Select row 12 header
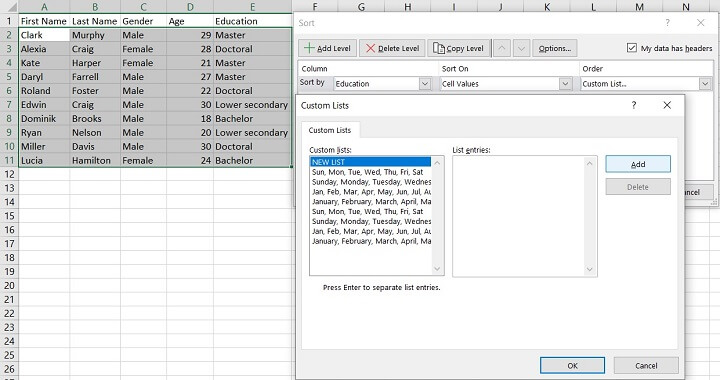 [x=9, y=174]
